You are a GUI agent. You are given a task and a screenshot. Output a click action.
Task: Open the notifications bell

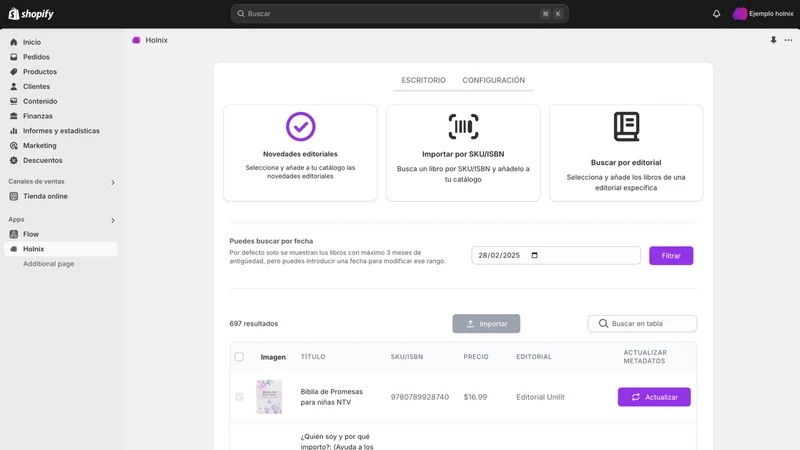[x=716, y=14]
